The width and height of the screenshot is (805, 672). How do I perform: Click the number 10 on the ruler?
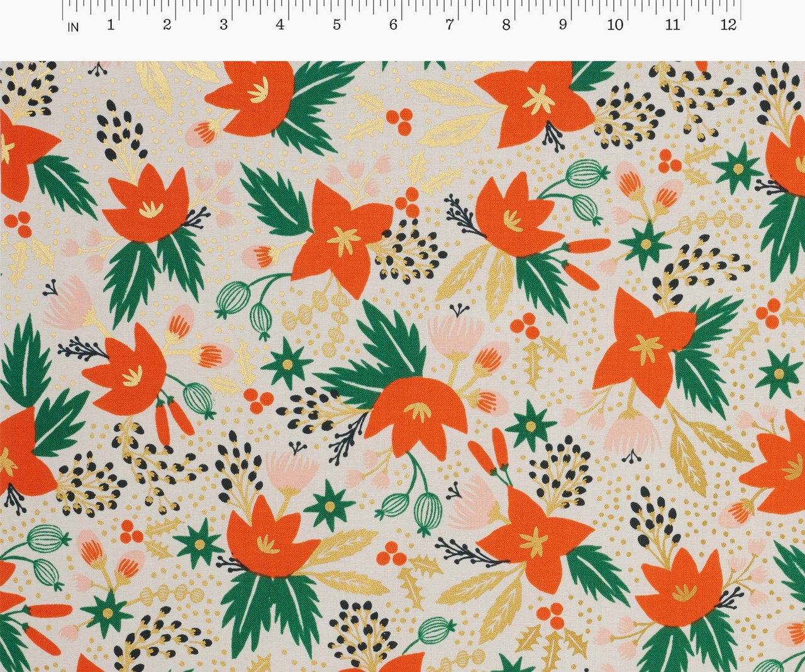pos(615,25)
